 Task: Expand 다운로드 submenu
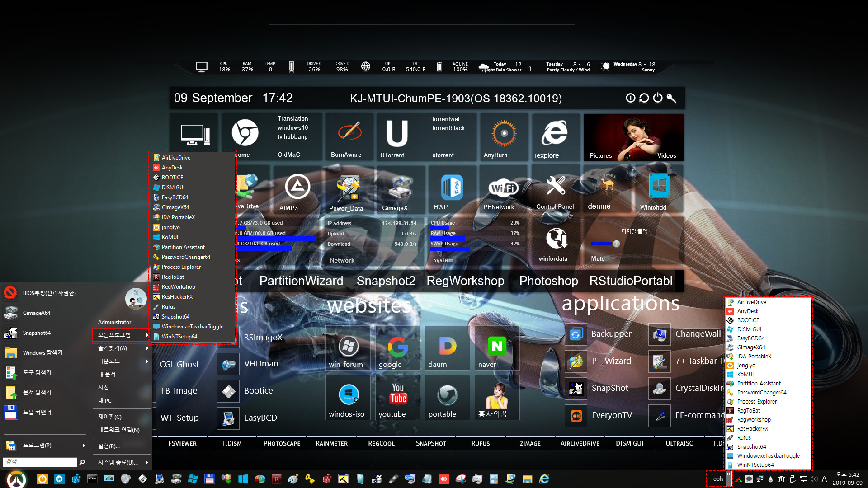pyautogui.click(x=122, y=361)
